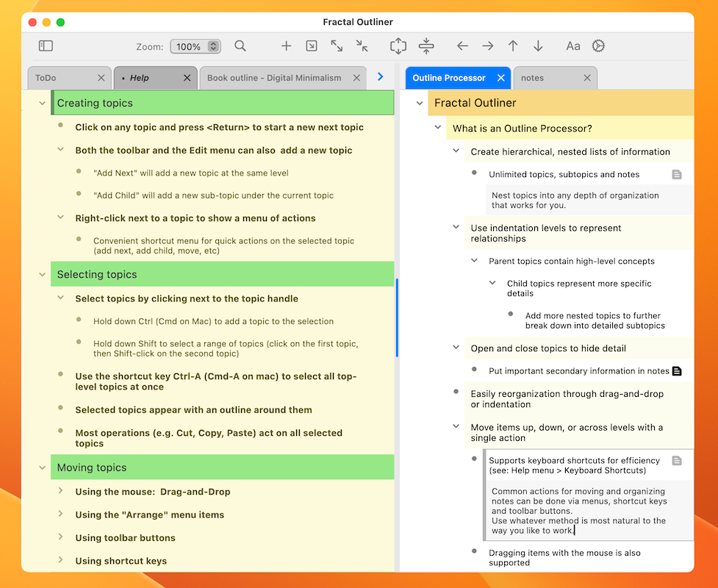Open the Zoom percentage stepper
This screenshot has height=588, width=718.
[213, 46]
